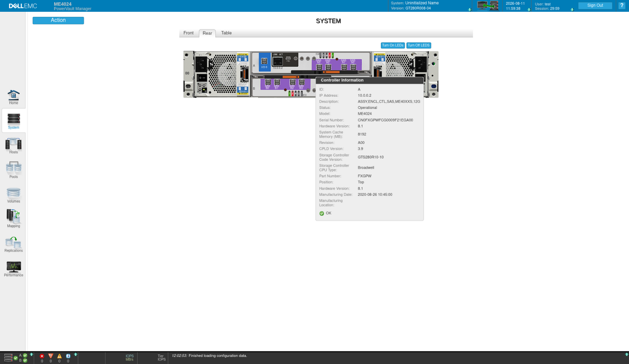
Task: Click controller B health check icon in footer
Action: click(x=25, y=360)
